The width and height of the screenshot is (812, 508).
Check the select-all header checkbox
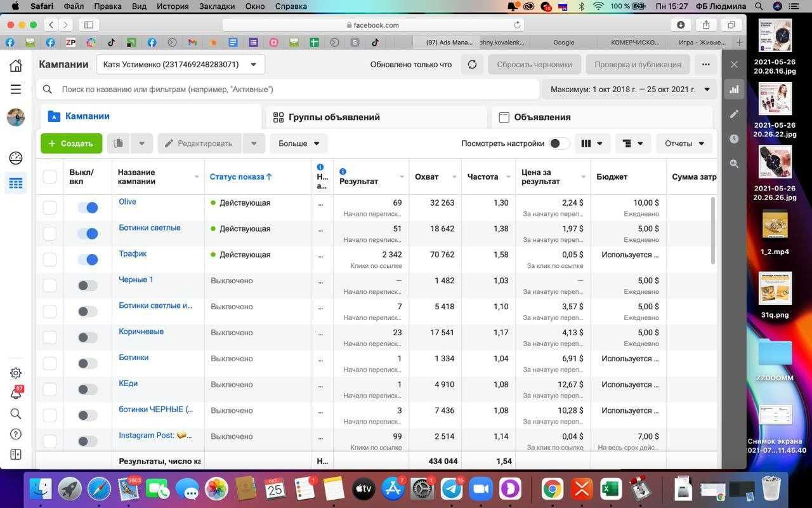(x=49, y=177)
